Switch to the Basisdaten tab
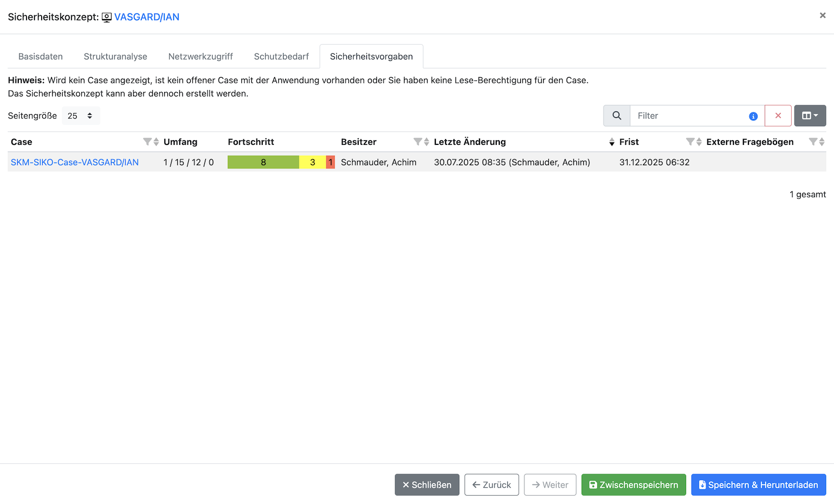The height and width of the screenshot is (504, 834). tap(41, 56)
